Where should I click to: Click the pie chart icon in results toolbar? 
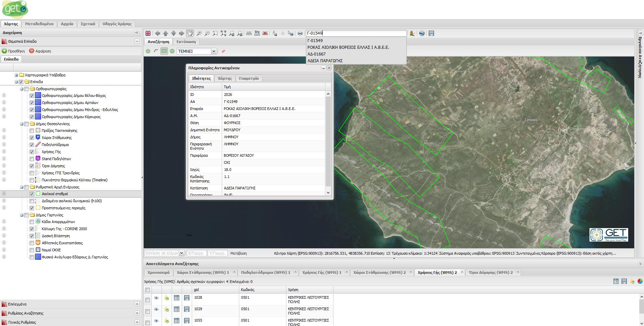tap(640, 281)
